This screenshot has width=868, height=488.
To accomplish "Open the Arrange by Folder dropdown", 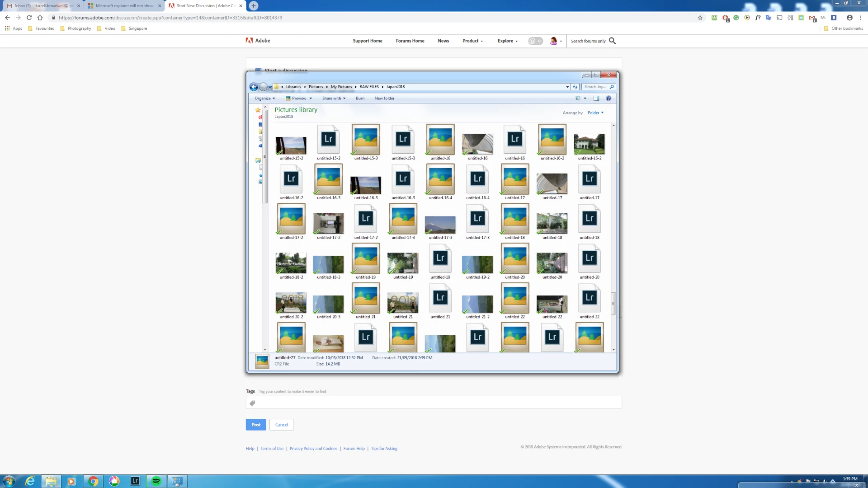I will (x=595, y=113).
